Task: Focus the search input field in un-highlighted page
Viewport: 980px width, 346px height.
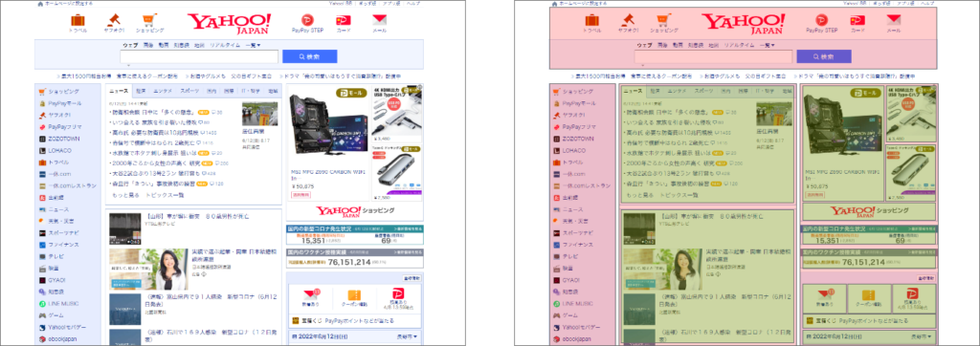Action: click(199, 56)
